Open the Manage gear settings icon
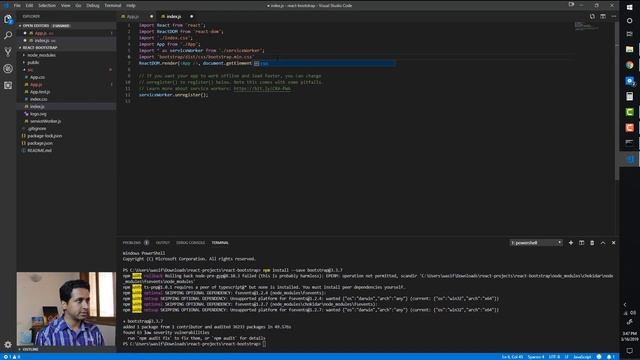Image resolution: width=640 pixels, height=360 pixels. point(8,345)
